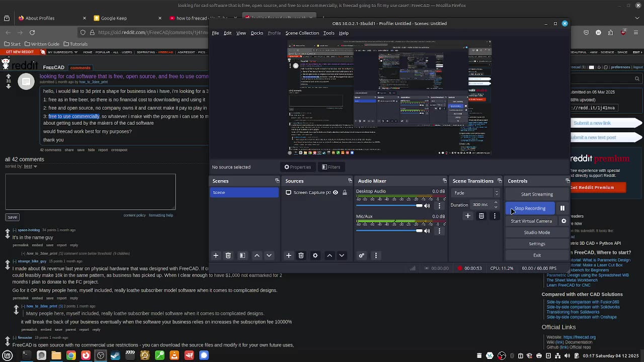The image size is (644, 362).
Task: Click Start Virtual Camera button
Action: [x=531, y=221]
